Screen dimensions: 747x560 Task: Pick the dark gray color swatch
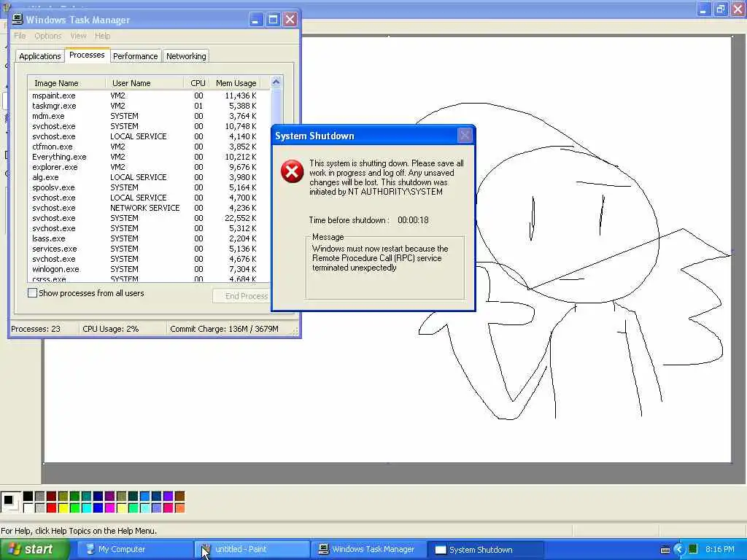click(x=39, y=497)
